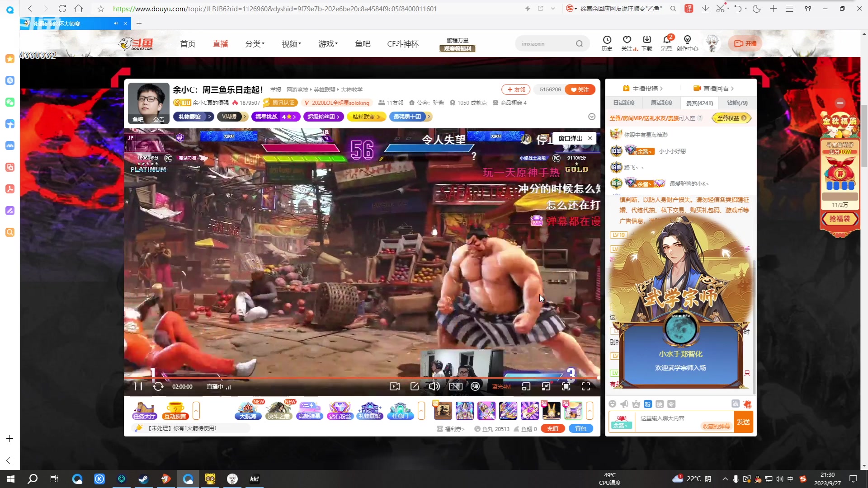Switch to the 日活跃度 tab
The image size is (868, 488).
[624, 103]
